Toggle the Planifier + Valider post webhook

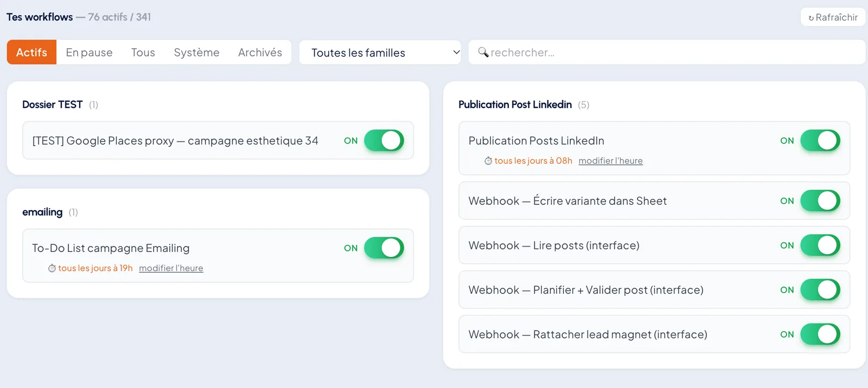(820, 289)
